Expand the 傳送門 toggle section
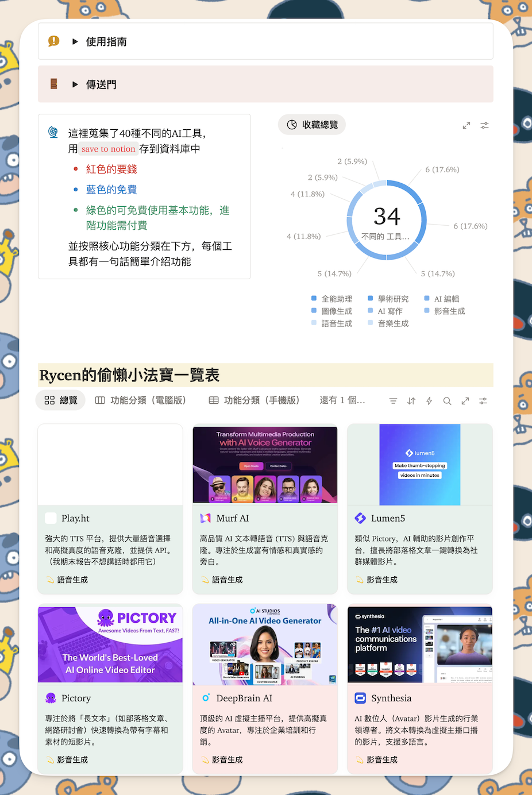This screenshot has height=795, width=532. tap(75, 84)
